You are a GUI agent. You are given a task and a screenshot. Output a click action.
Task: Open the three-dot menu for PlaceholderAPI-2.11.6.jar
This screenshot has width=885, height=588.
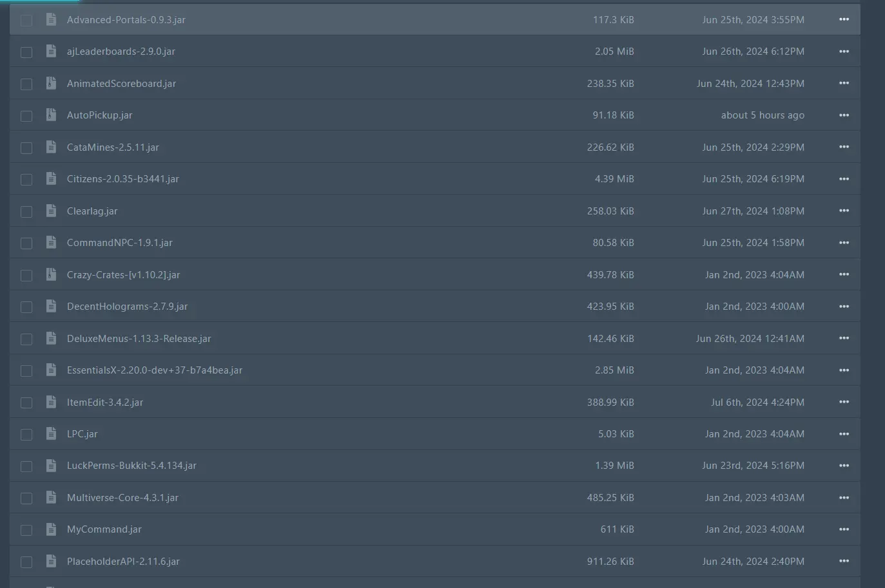point(844,561)
